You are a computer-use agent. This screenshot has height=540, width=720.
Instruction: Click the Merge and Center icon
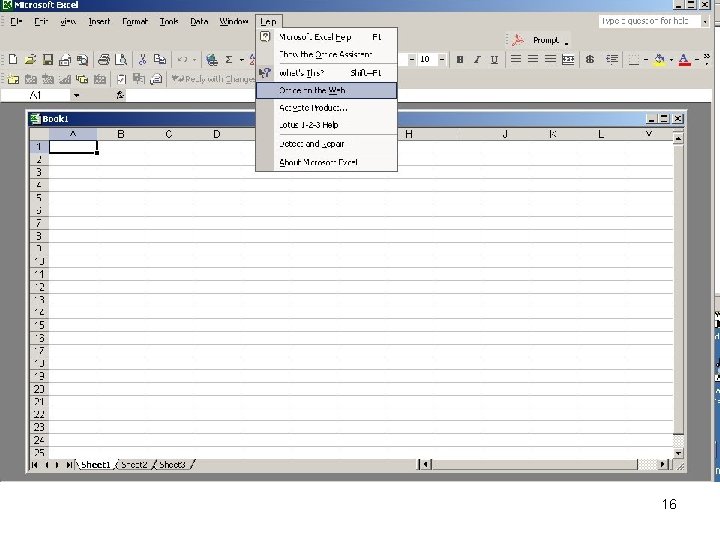pos(568,59)
